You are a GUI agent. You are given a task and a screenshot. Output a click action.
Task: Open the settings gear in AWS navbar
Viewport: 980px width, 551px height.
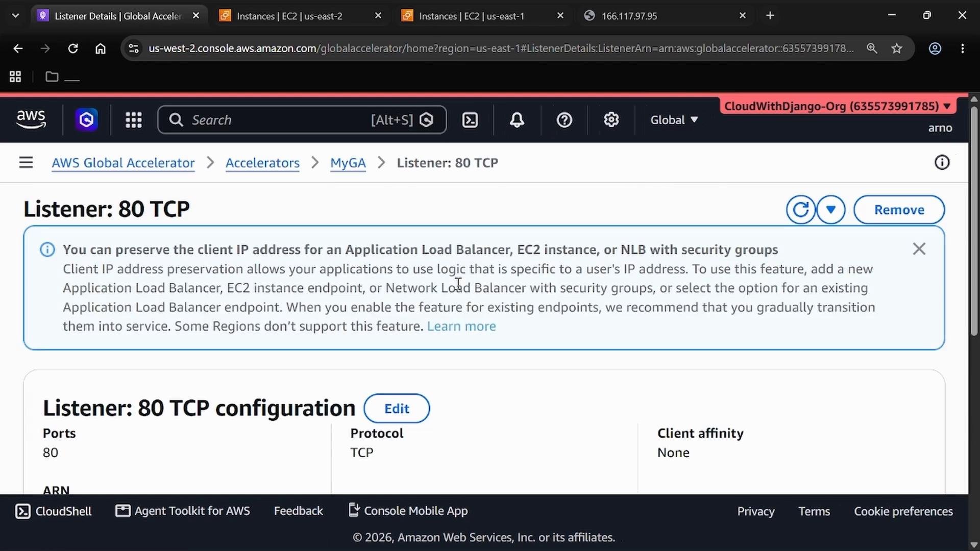pyautogui.click(x=611, y=120)
